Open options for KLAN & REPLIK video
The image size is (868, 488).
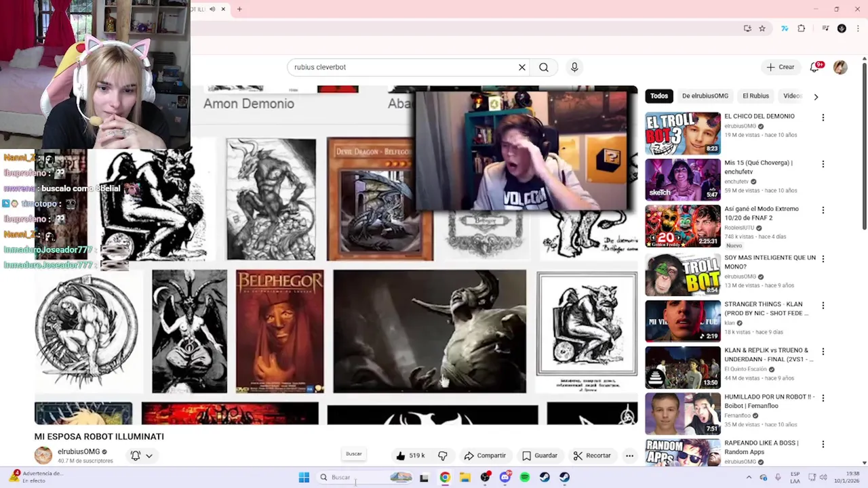[x=823, y=352]
